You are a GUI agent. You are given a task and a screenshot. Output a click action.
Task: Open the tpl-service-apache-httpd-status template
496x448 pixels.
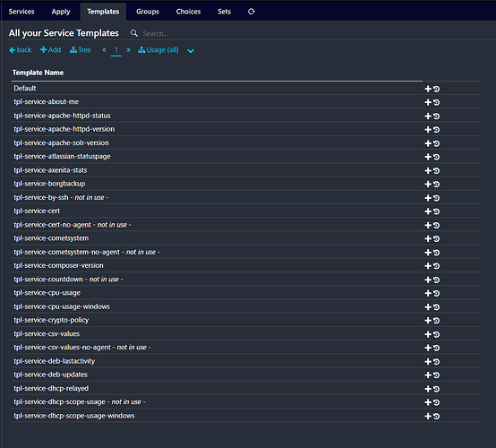[62, 116]
